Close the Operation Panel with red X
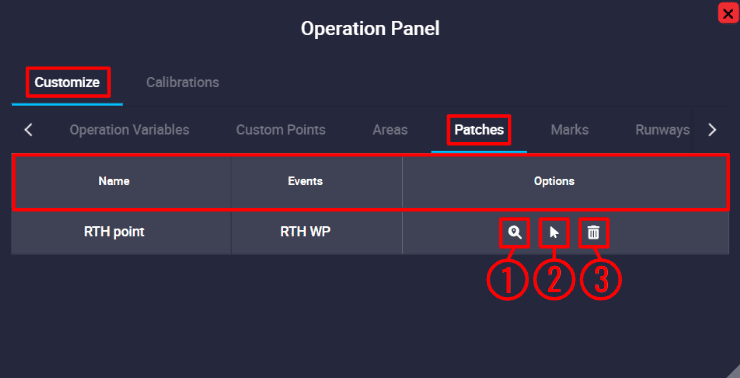This screenshot has width=740, height=378. [728, 13]
